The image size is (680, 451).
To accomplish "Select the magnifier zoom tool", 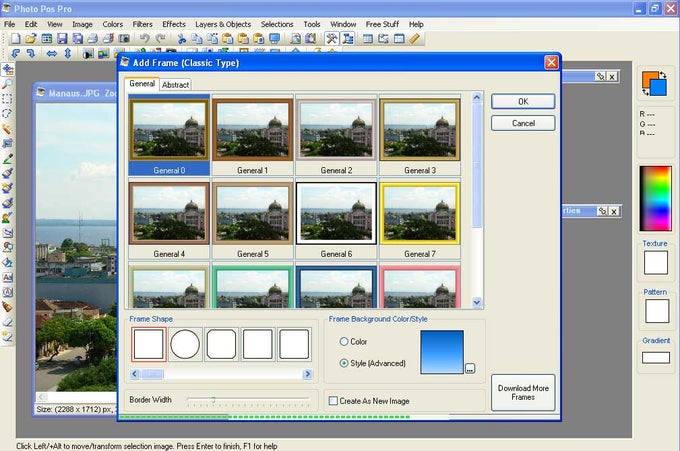I will click(x=7, y=84).
